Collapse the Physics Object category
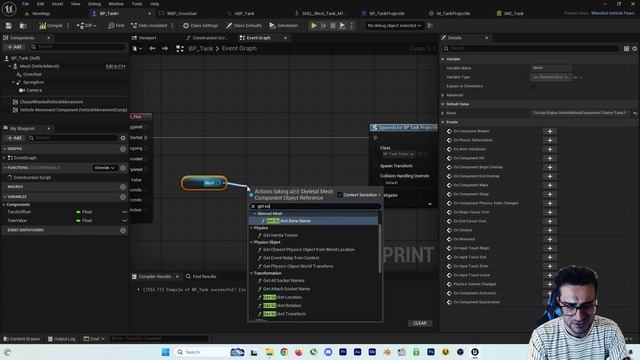This screenshot has width=640, height=360. pos(252,242)
